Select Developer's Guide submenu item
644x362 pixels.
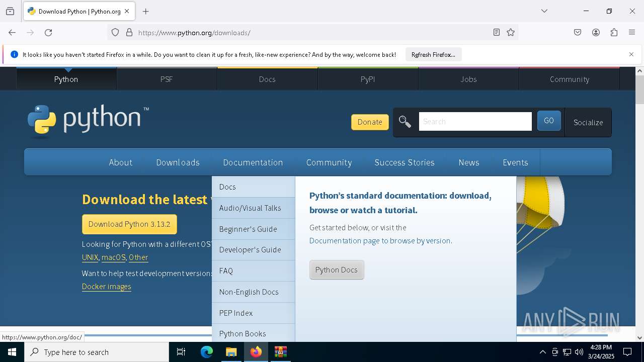(253, 250)
